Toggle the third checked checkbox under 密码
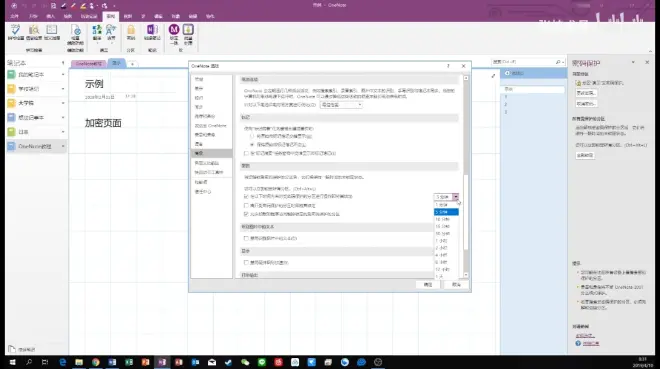 pos(246,214)
